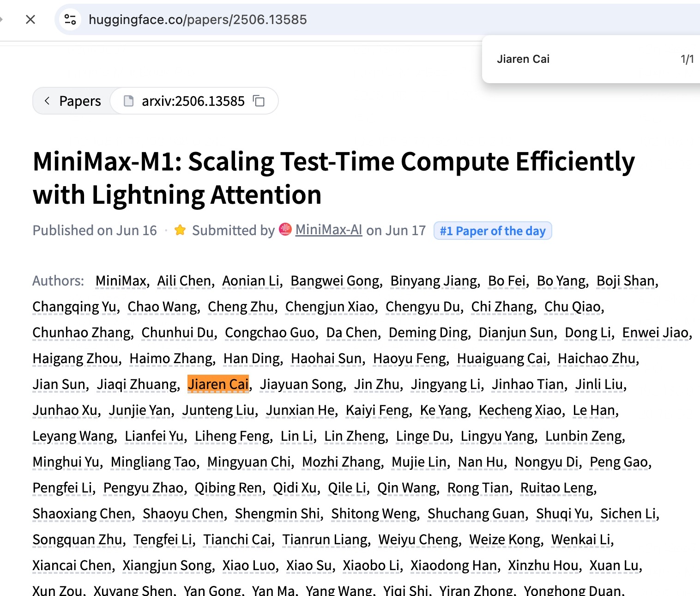The image size is (700, 596).
Task: Open author Songquan Zhu
Action: pos(77,540)
